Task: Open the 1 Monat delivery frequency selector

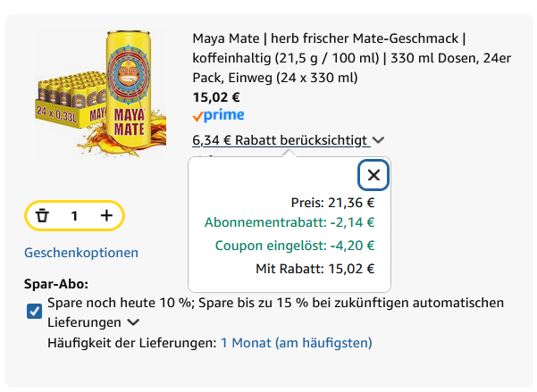Action: coord(296,343)
